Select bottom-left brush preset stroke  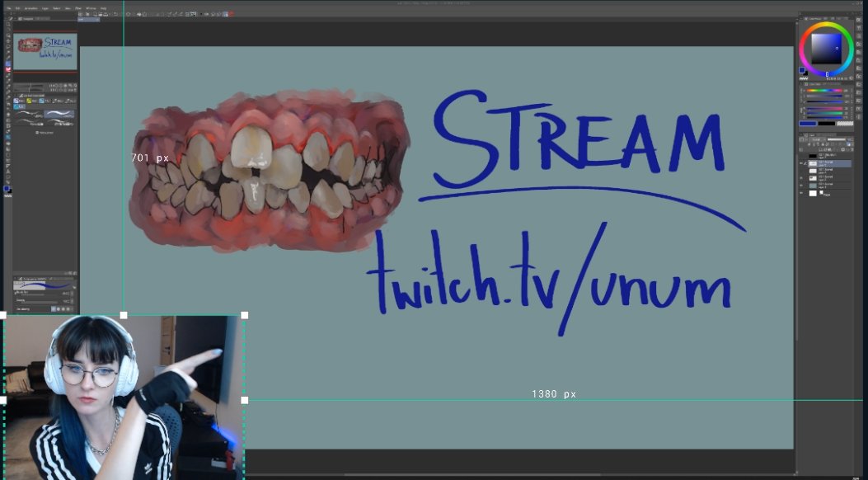click(x=29, y=122)
